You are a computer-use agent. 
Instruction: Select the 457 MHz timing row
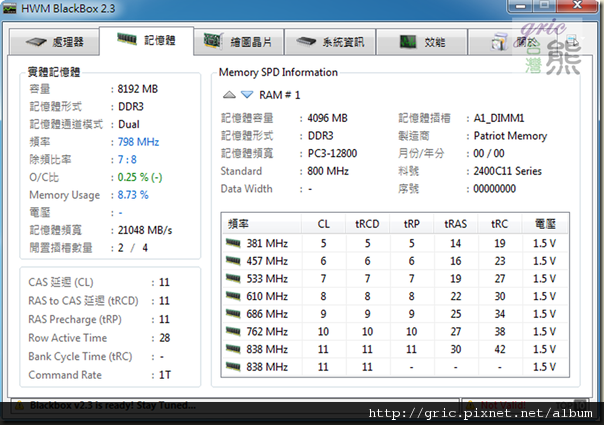point(395,261)
